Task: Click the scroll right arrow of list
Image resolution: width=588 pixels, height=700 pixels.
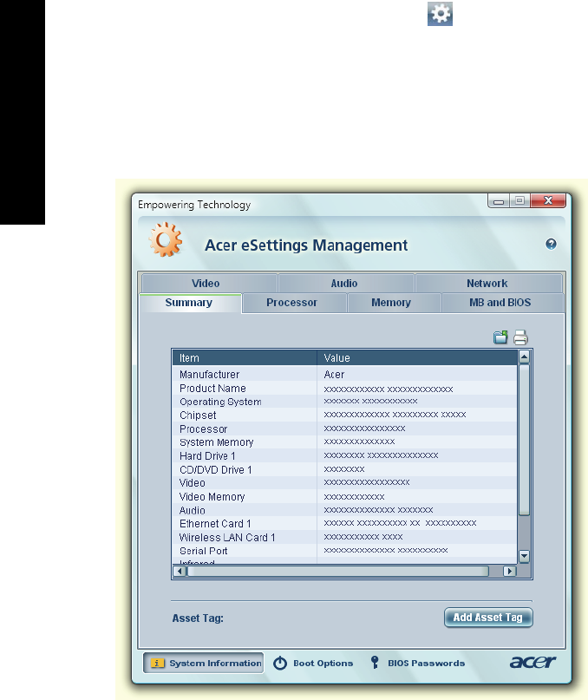Action: point(509,571)
